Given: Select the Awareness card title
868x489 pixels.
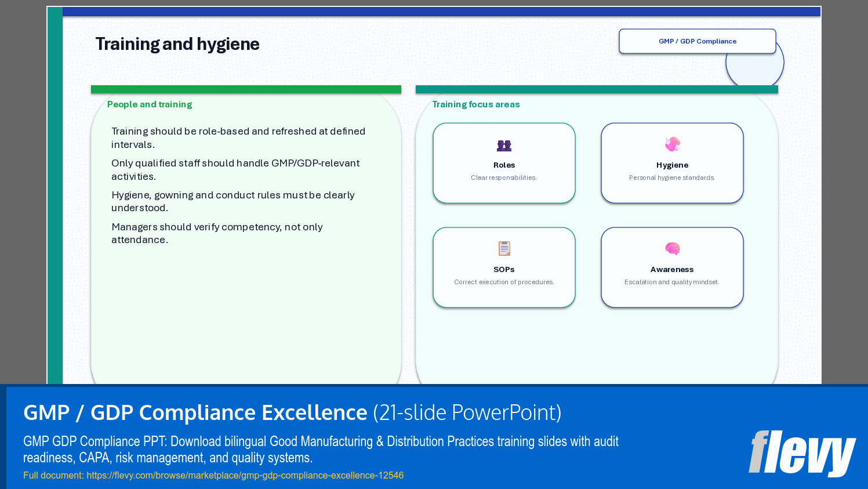Looking at the screenshot, I should [672, 270].
